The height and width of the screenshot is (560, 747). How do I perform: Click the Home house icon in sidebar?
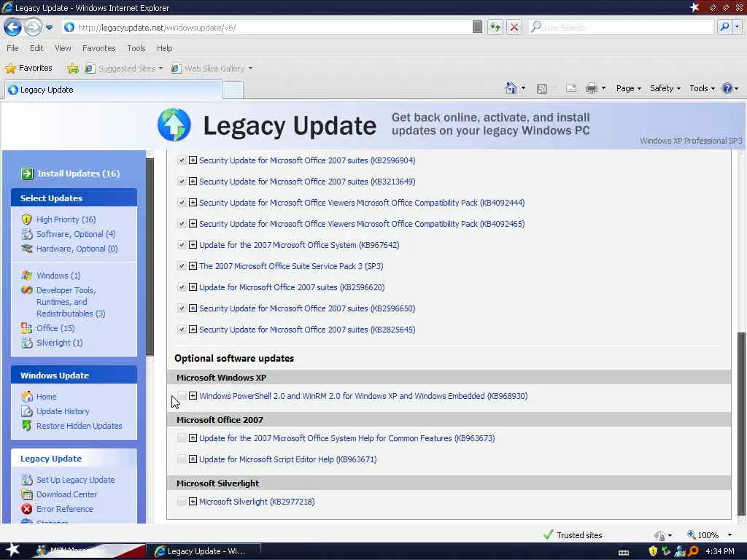click(x=27, y=397)
